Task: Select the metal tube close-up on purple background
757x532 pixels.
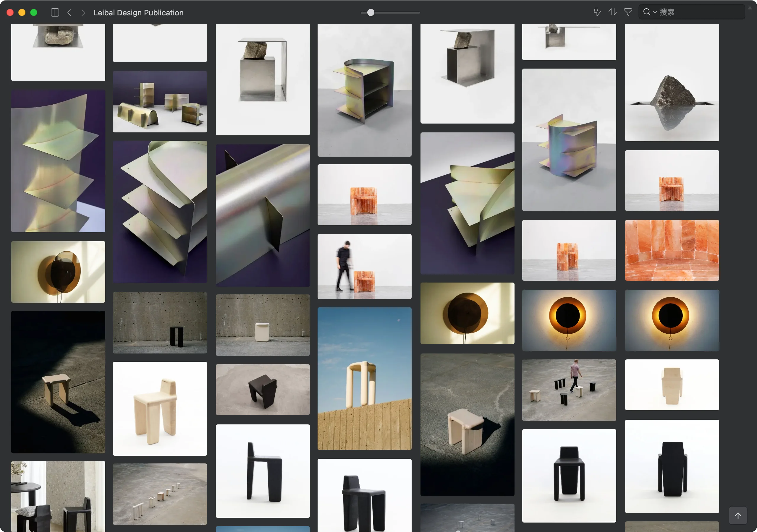Action: tap(263, 215)
